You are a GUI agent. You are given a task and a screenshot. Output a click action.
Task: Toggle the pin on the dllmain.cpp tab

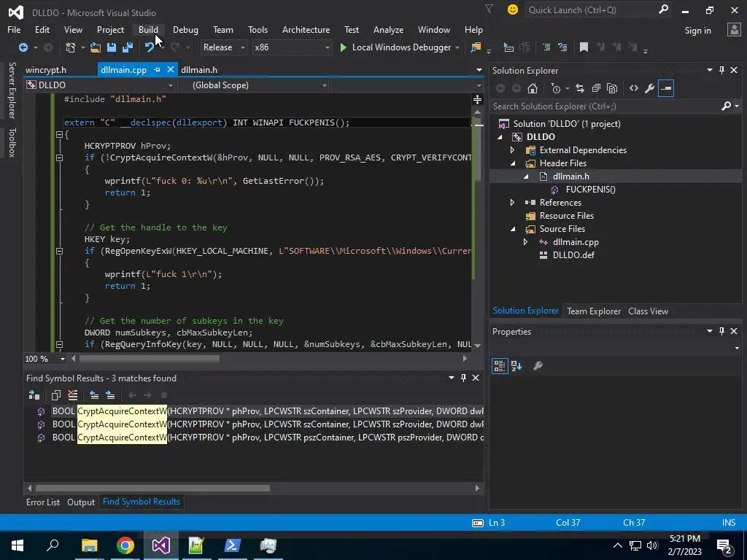click(157, 70)
